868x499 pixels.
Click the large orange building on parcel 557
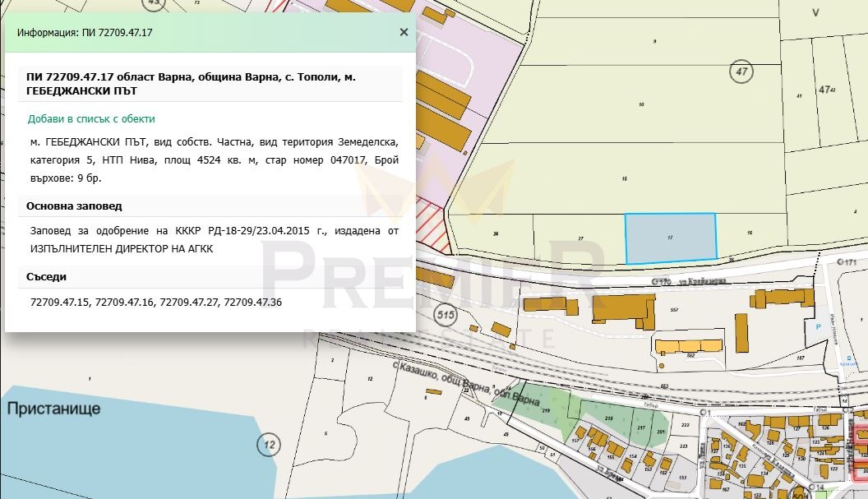[x=624, y=311]
